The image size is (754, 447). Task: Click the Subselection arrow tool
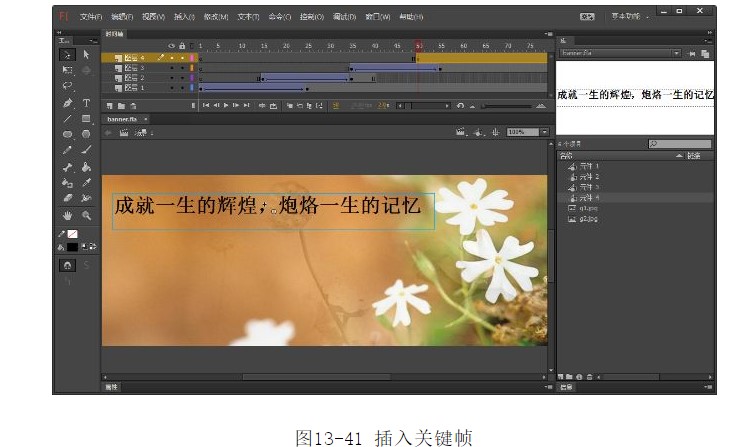coord(86,55)
